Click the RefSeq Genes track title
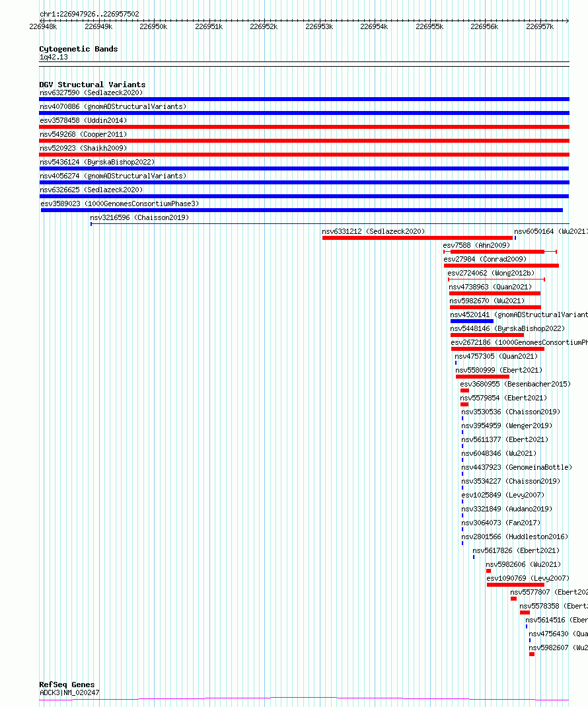Image resolution: width=588 pixels, height=707 pixels. (x=67, y=685)
